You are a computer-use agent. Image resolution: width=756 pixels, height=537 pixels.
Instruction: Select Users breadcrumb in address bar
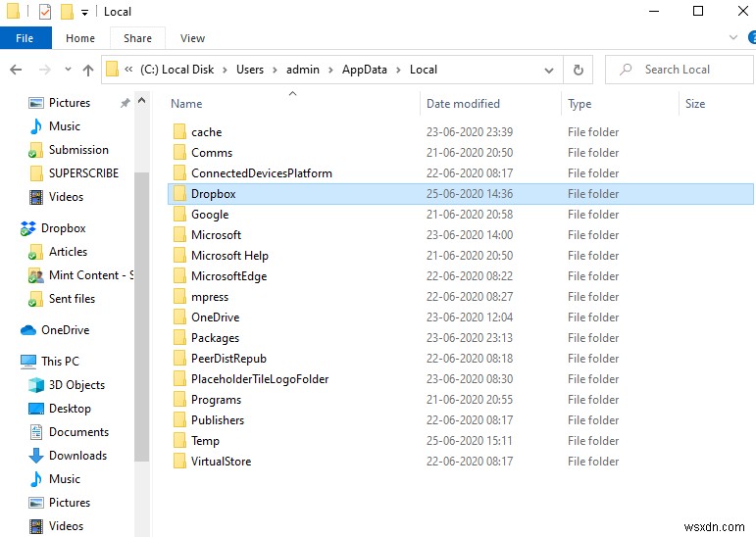pyautogui.click(x=250, y=70)
